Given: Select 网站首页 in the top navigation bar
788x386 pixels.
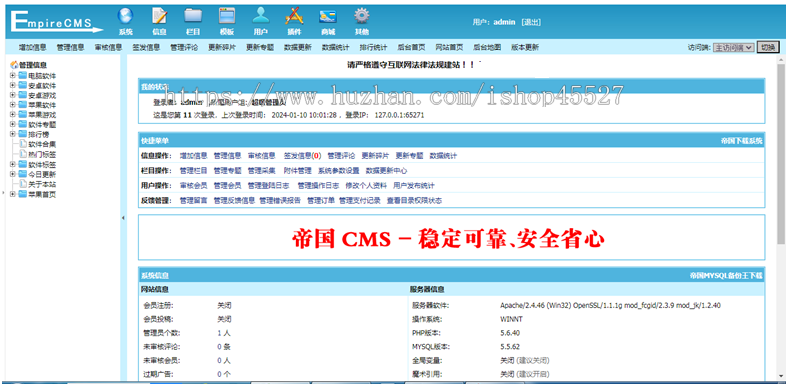Looking at the screenshot, I should click(449, 47).
